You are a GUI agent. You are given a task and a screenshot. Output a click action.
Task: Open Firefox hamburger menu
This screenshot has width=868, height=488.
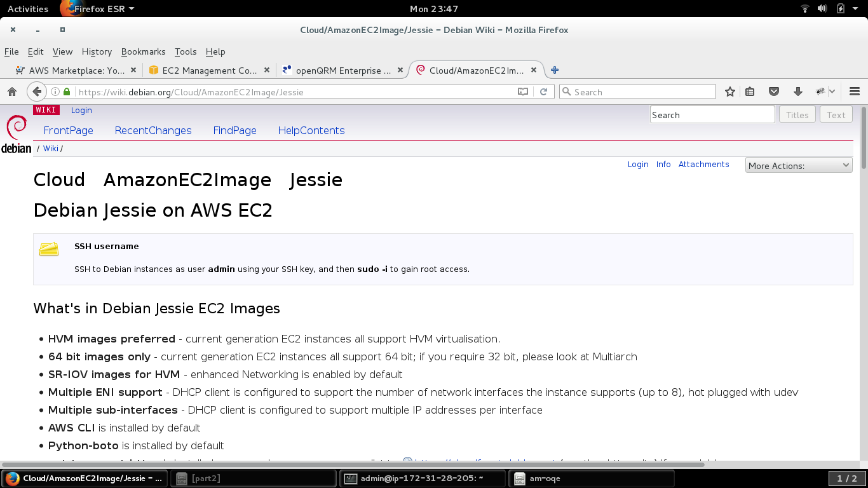click(855, 91)
